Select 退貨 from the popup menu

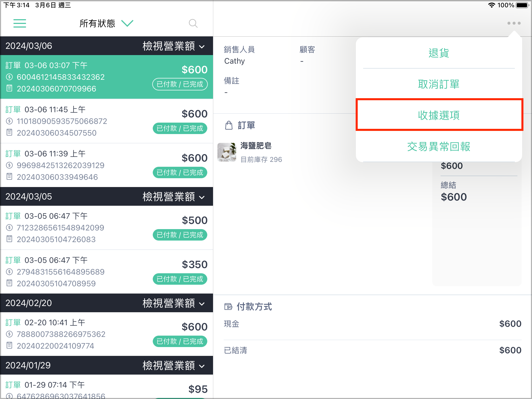coord(439,53)
